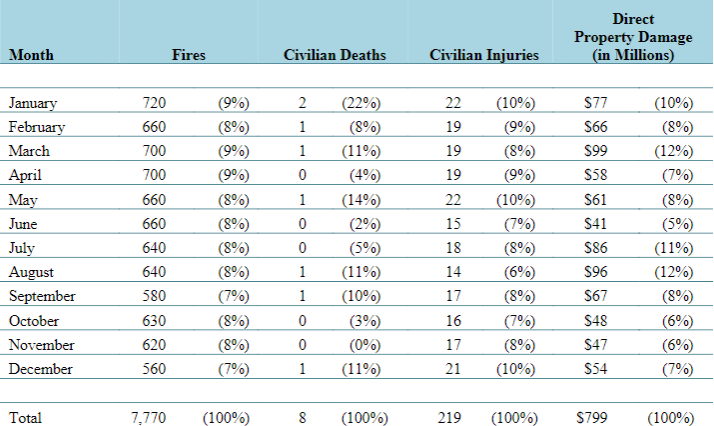Image resolution: width=714 pixels, height=426 pixels.
Task: Select the January row label
Action: point(33,103)
